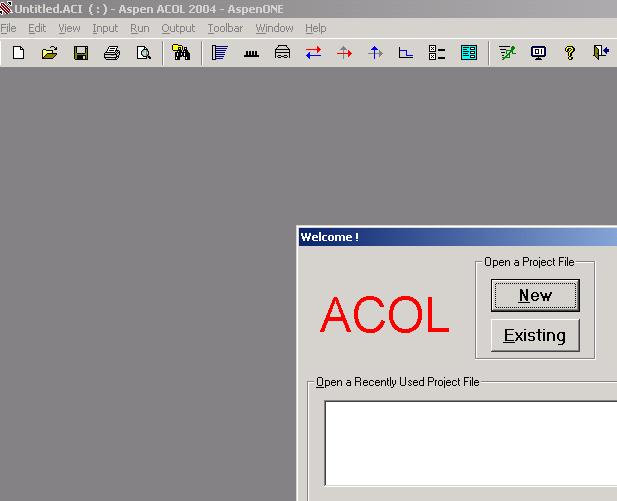Open the Help menu
617x501 pixels.
click(316, 28)
